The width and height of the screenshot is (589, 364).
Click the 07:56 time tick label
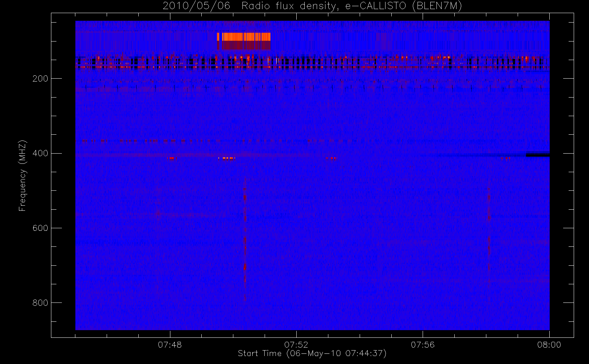coord(423,345)
